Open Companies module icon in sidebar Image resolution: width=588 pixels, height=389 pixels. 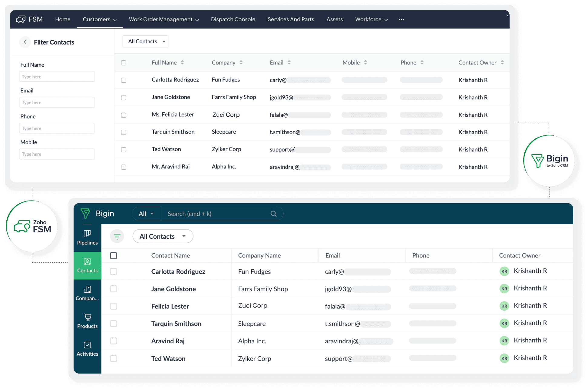(x=87, y=290)
